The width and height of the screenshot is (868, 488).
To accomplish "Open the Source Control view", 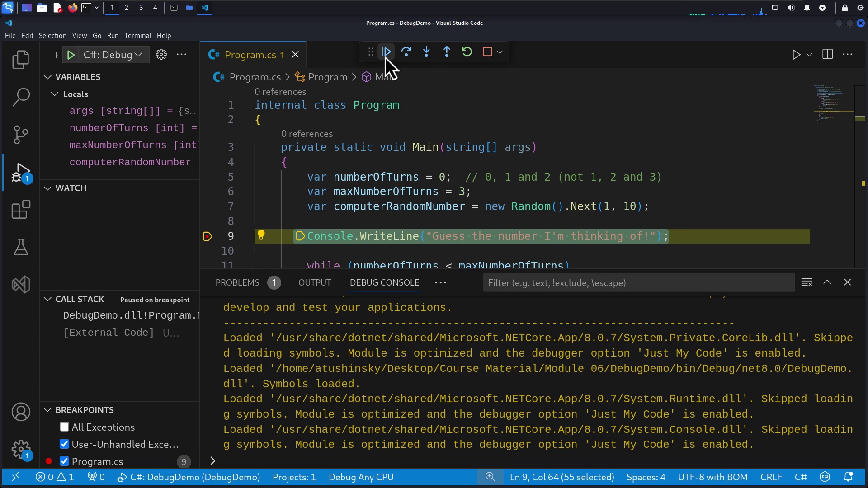I will 21,134.
